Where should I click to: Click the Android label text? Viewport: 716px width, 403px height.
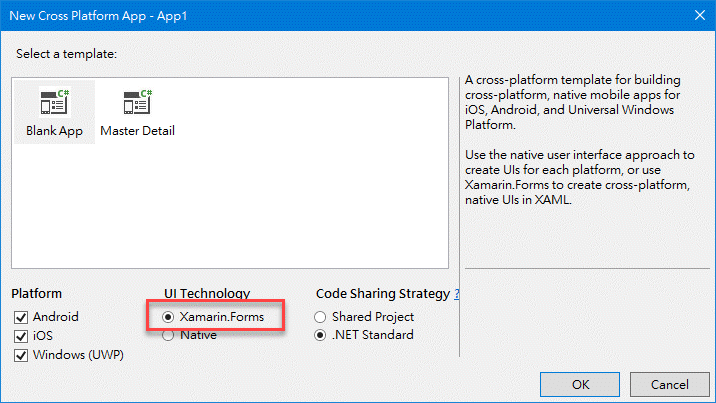[56, 317]
